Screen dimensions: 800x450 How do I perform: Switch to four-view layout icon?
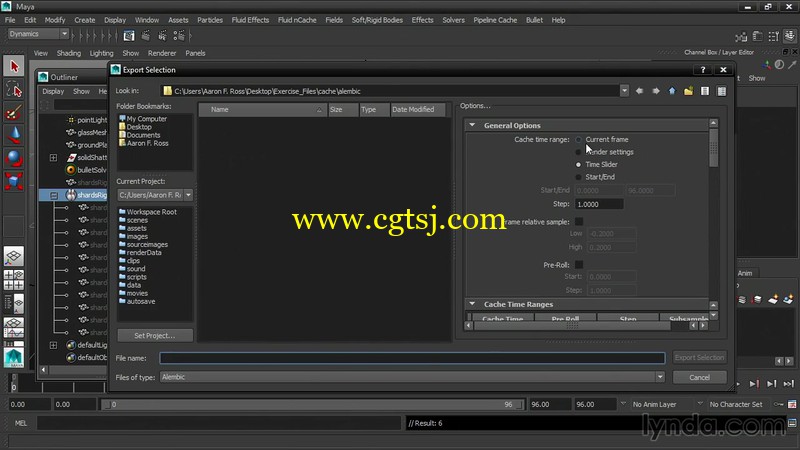coord(14,280)
